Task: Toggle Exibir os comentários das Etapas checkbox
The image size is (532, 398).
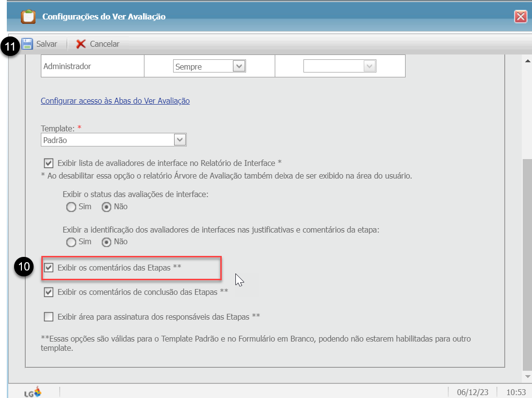Action: point(49,268)
